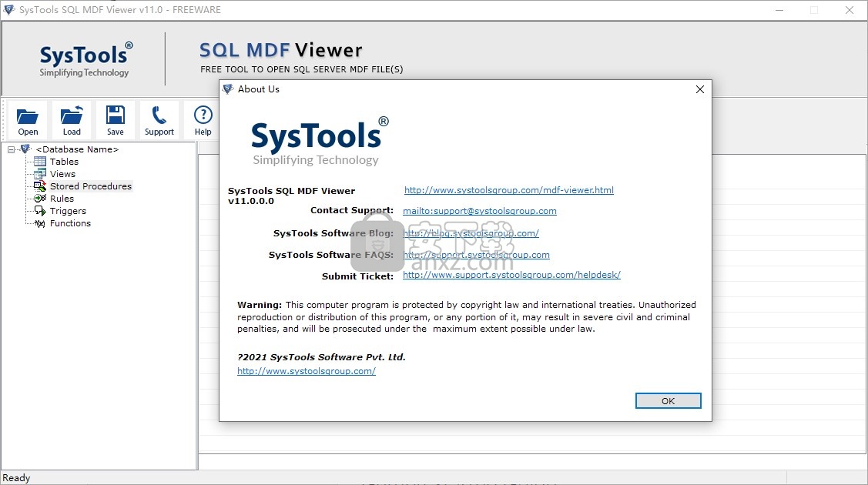This screenshot has width=868, height=485.
Task: Close the About Us dialog with X
Action: point(699,89)
